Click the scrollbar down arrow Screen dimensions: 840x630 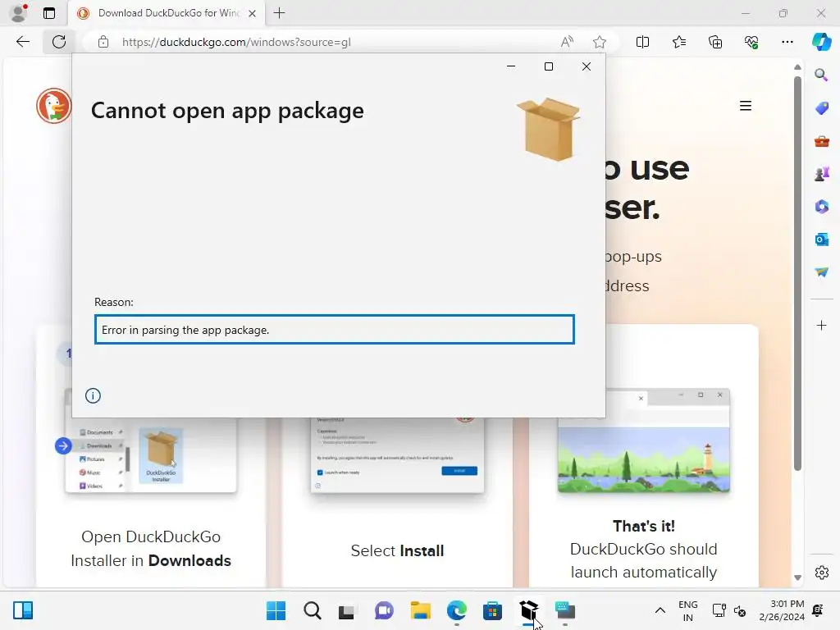(797, 577)
